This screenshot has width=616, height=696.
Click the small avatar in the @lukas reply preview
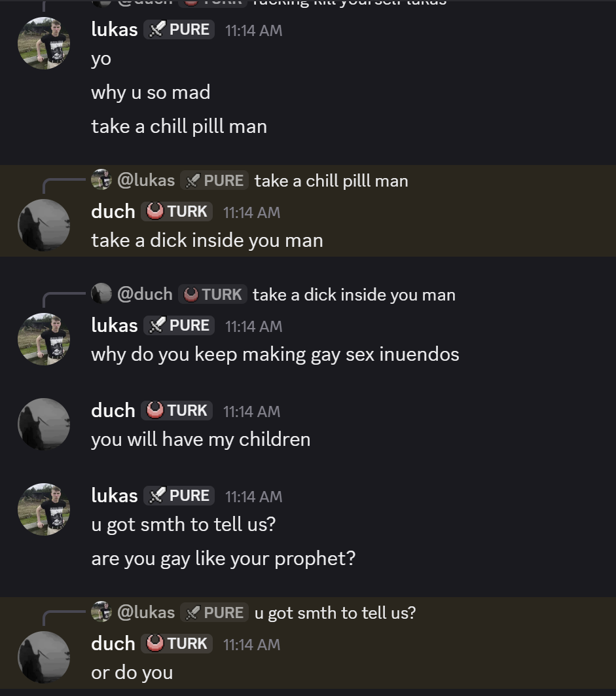[x=102, y=180]
